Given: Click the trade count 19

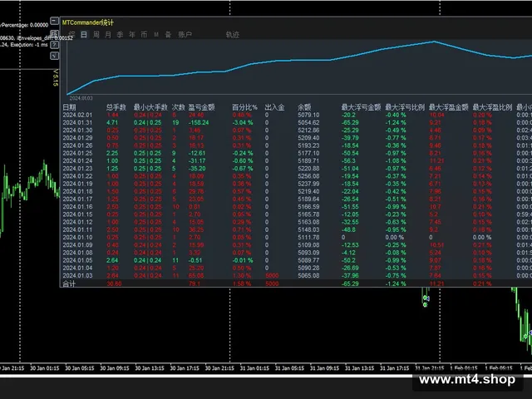Looking at the screenshot, I should [x=175, y=122].
